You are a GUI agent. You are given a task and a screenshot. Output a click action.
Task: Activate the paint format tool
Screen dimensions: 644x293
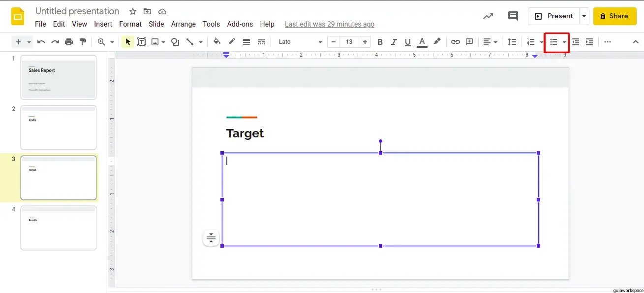[x=83, y=42]
